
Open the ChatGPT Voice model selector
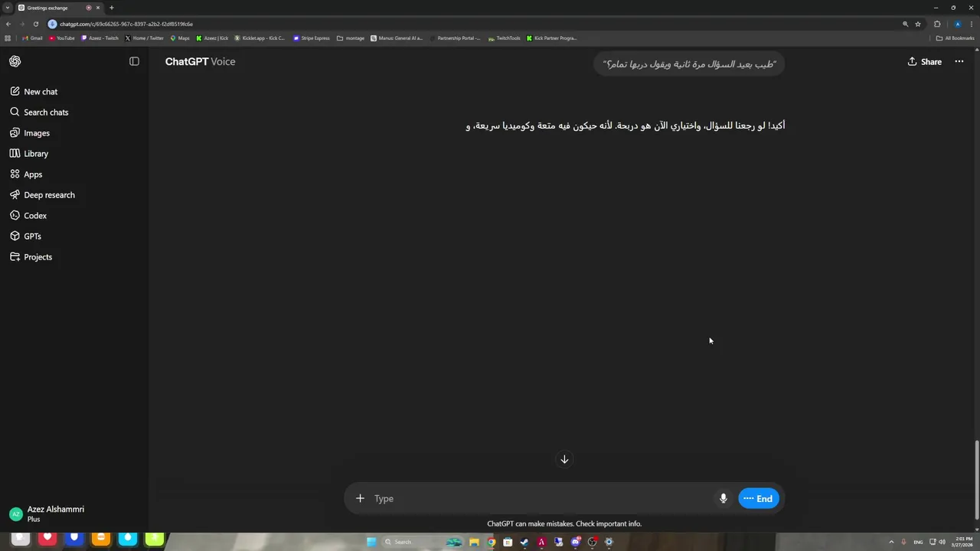pos(200,61)
